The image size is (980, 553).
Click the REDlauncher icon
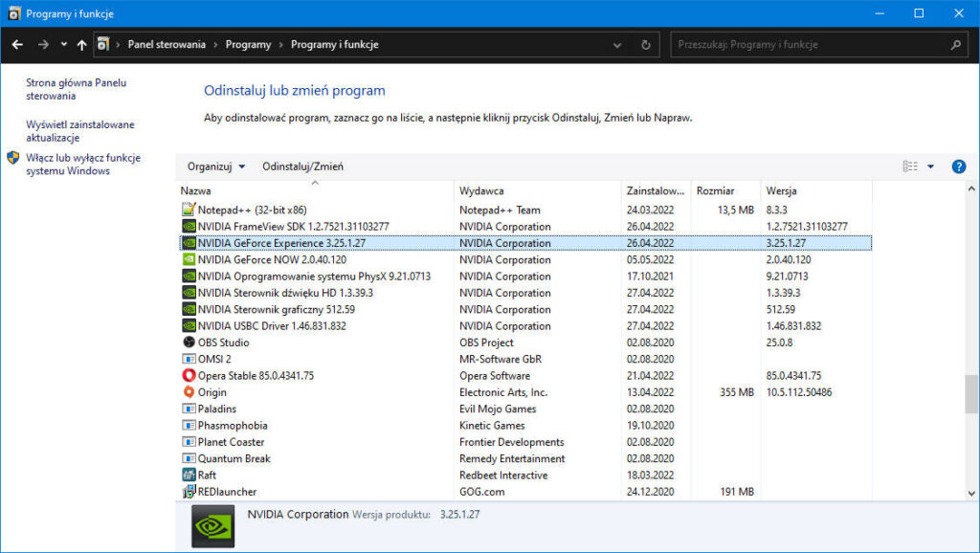tap(189, 491)
